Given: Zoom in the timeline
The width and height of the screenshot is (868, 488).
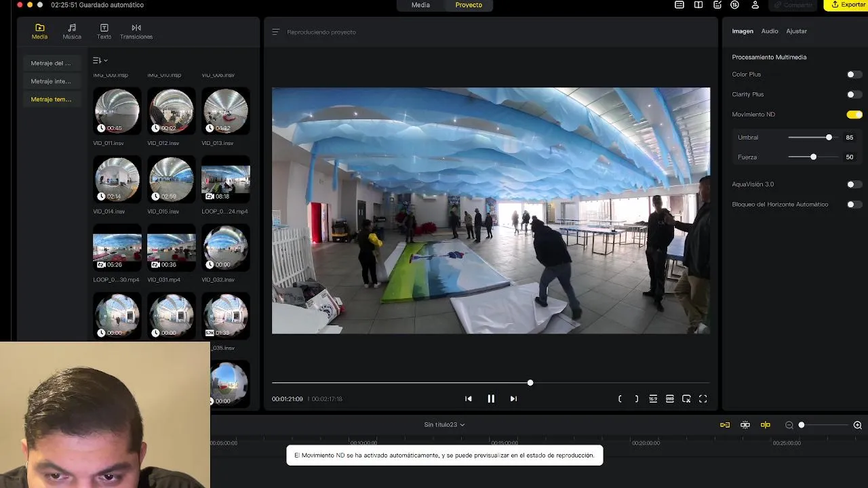Looking at the screenshot, I should point(857,425).
